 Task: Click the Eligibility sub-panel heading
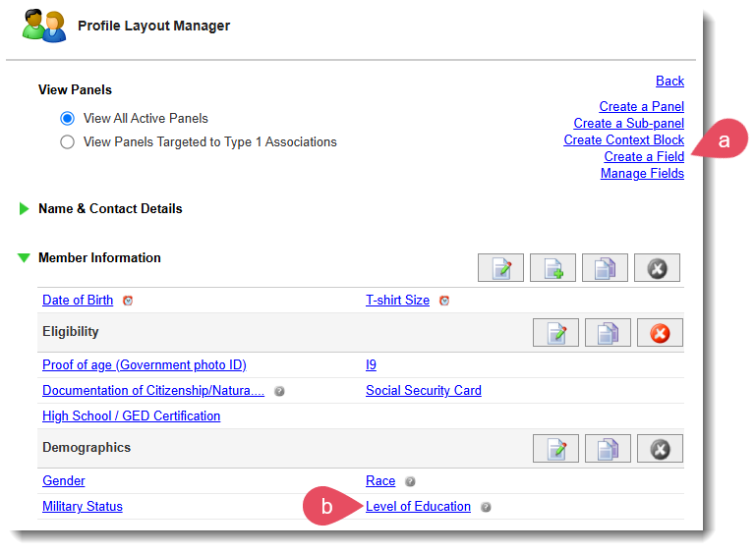[x=71, y=331]
